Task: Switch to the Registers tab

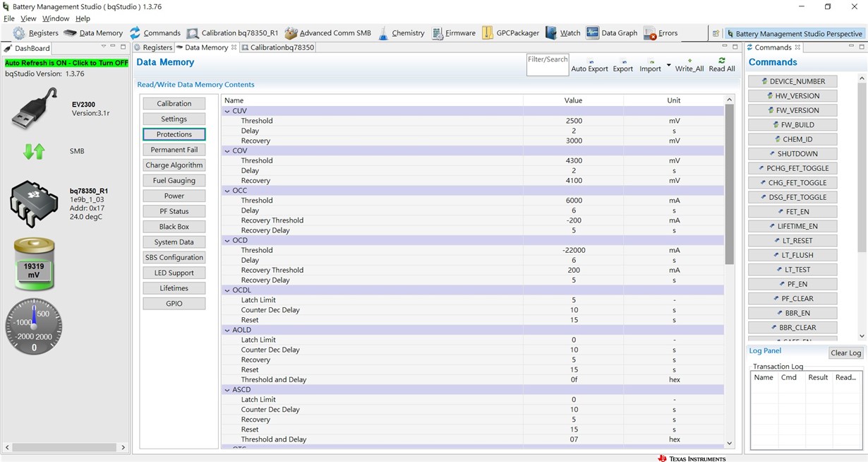Action: click(x=153, y=47)
